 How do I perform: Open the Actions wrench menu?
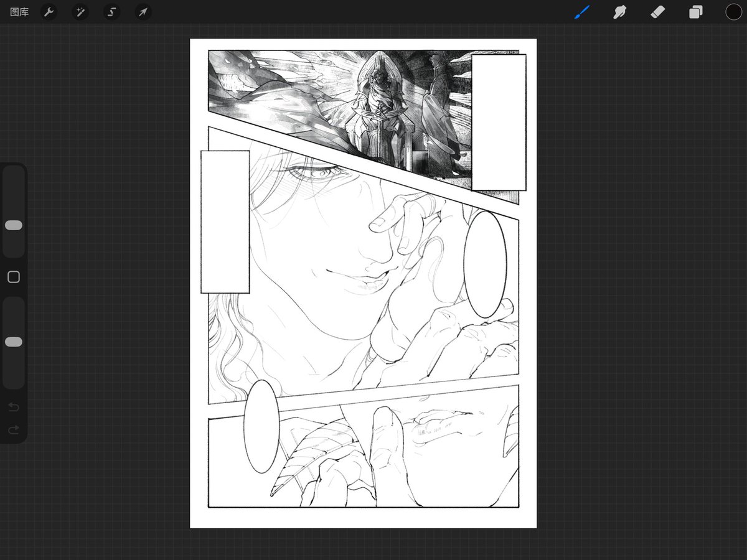pyautogui.click(x=49, y=12)
